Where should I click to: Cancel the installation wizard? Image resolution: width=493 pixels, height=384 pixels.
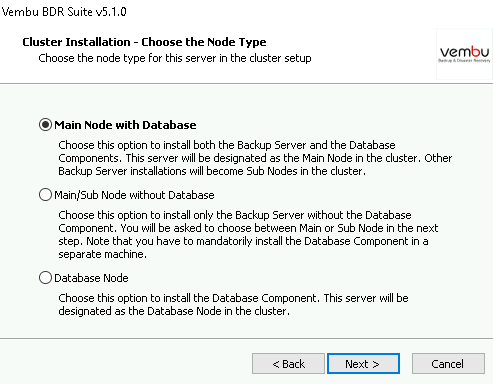(448, 364)
